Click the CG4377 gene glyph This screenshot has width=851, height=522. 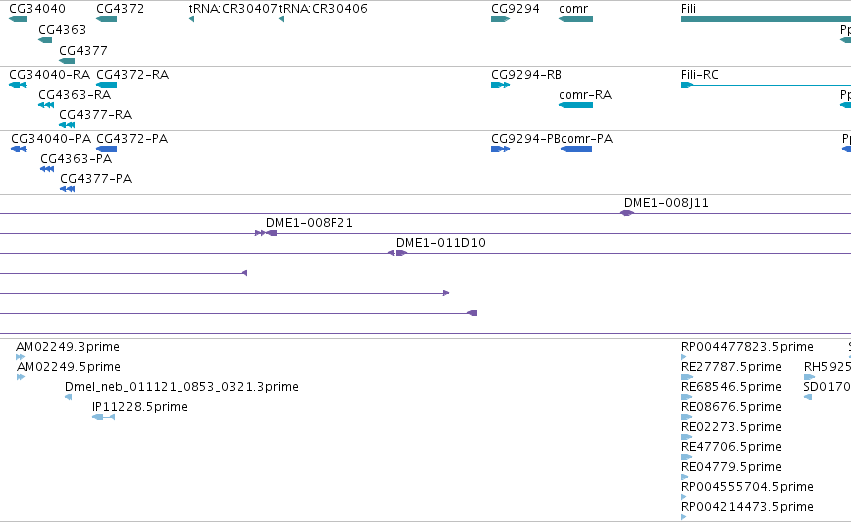pyautogui.click(x=67, y=61)
